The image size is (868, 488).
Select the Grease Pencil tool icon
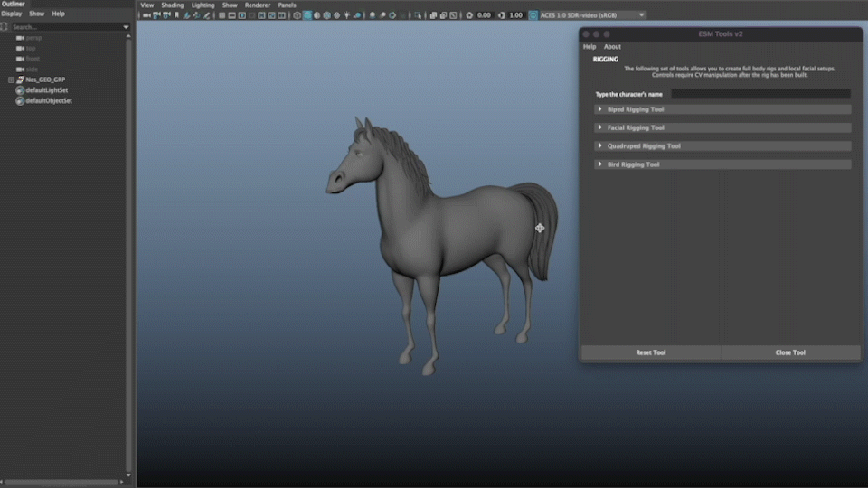click(206, 15)
